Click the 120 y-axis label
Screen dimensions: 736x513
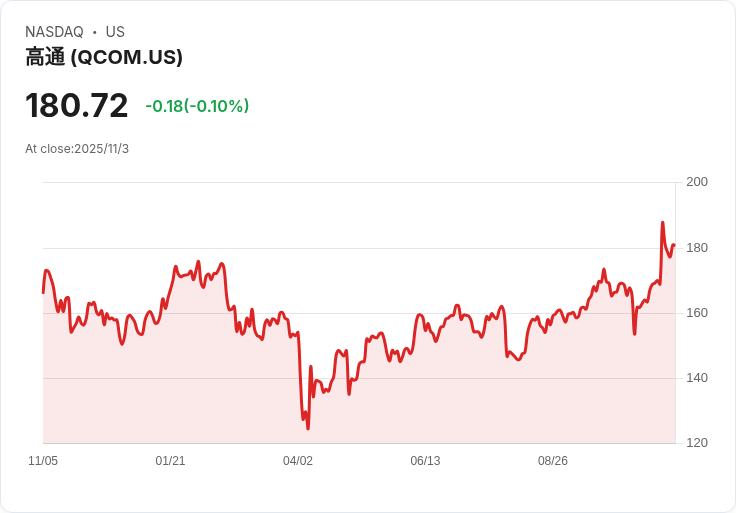(697, 443)
